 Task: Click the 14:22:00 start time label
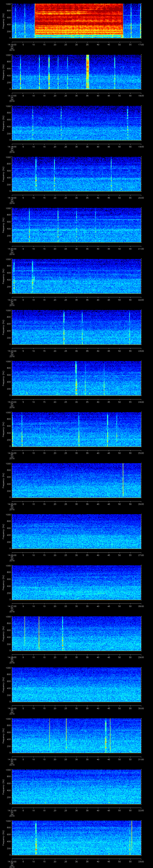[12, 351]
